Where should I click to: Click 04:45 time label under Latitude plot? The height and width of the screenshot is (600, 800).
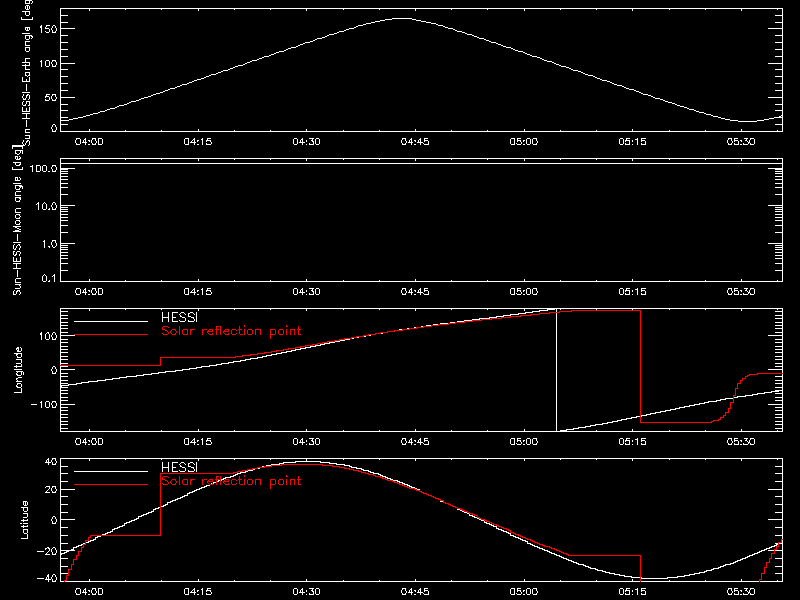tap(415, 592)
